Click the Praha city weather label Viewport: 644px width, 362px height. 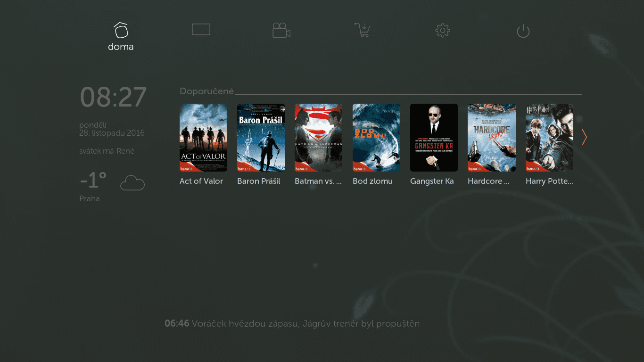click(x=90, y=198)
